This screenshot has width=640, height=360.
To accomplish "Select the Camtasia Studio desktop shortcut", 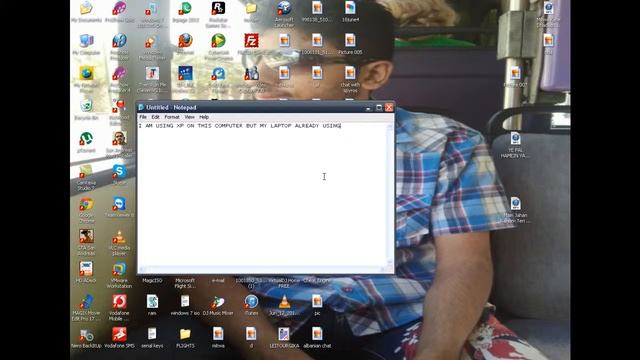I will click(x=86, y=178).
